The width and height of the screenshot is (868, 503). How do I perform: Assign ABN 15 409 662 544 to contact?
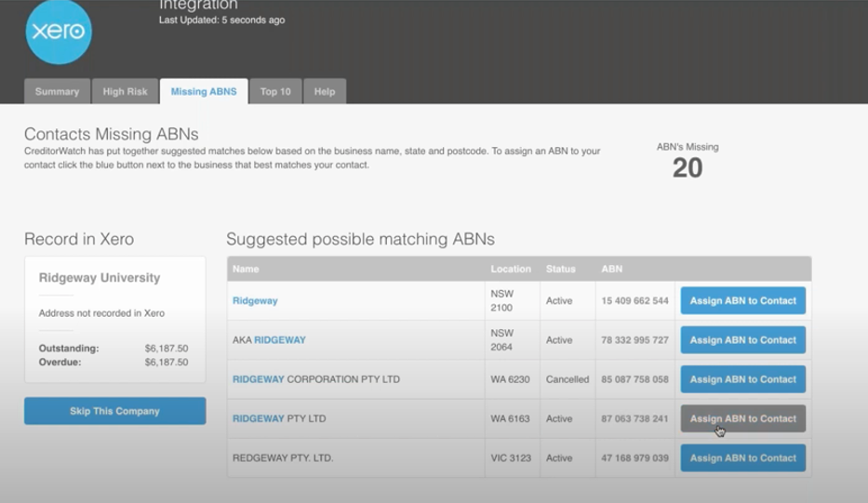point(743,300)
